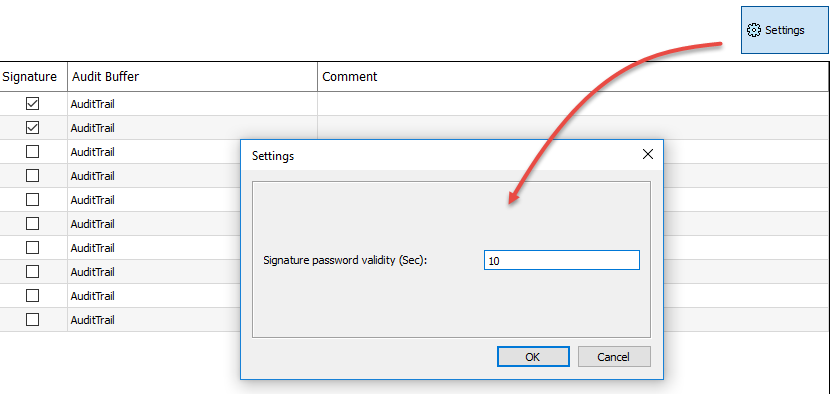Click the signature password validity field
This screenshot has height=394, width=839.
point(561,261)
